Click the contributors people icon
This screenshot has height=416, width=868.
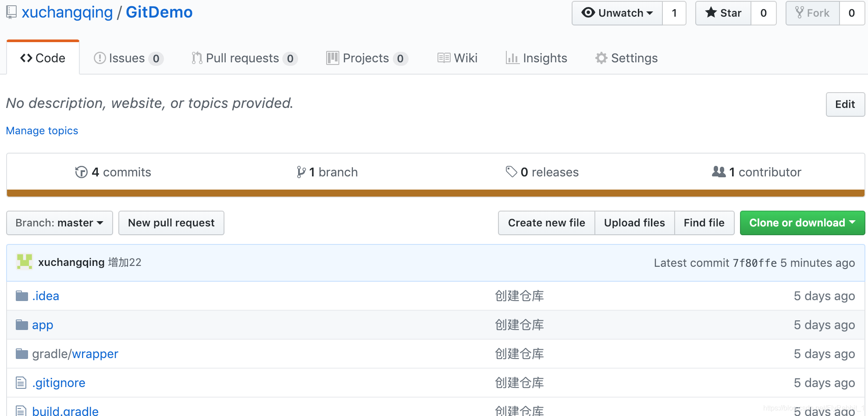tap(719, 172)
